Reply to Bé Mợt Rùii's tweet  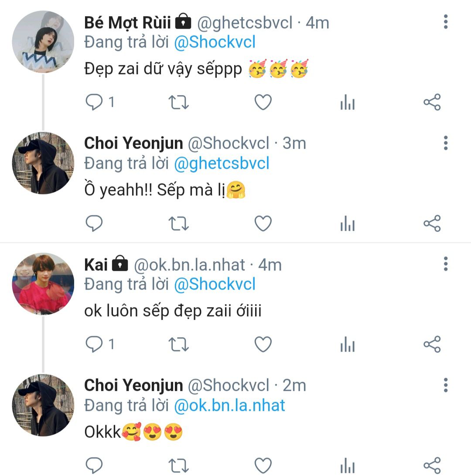94,103
